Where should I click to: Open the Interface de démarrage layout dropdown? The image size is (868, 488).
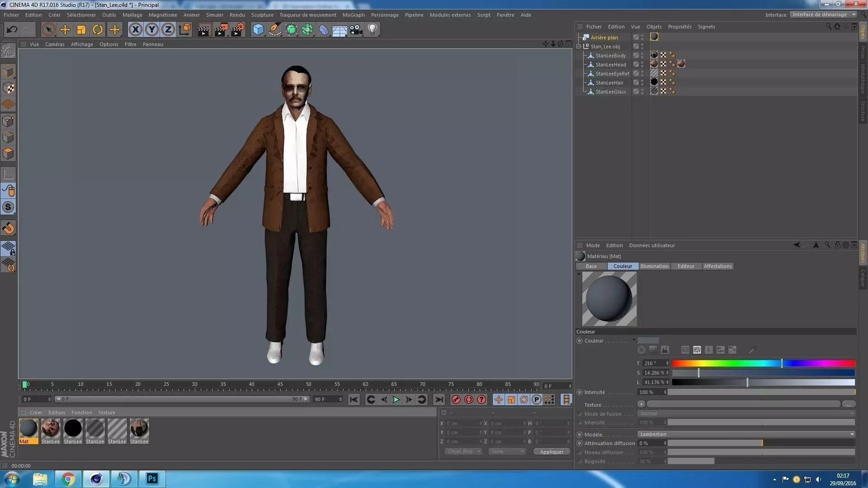(823, 14)
